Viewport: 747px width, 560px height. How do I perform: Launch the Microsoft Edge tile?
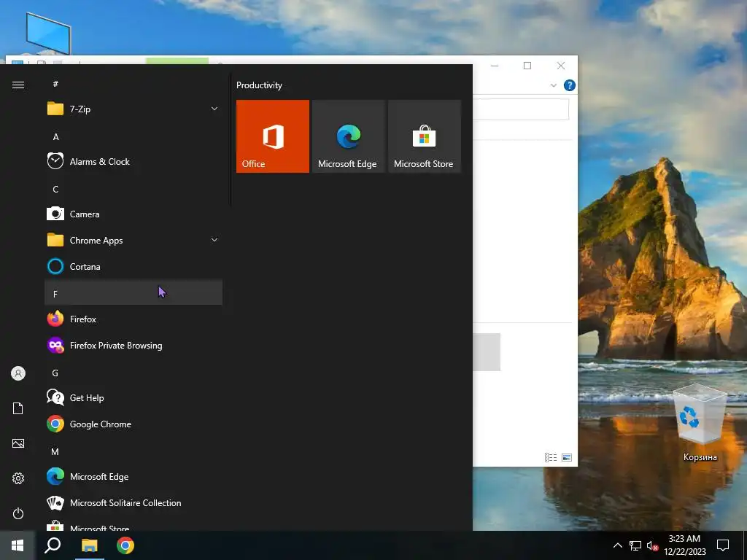tap(348, 136)
